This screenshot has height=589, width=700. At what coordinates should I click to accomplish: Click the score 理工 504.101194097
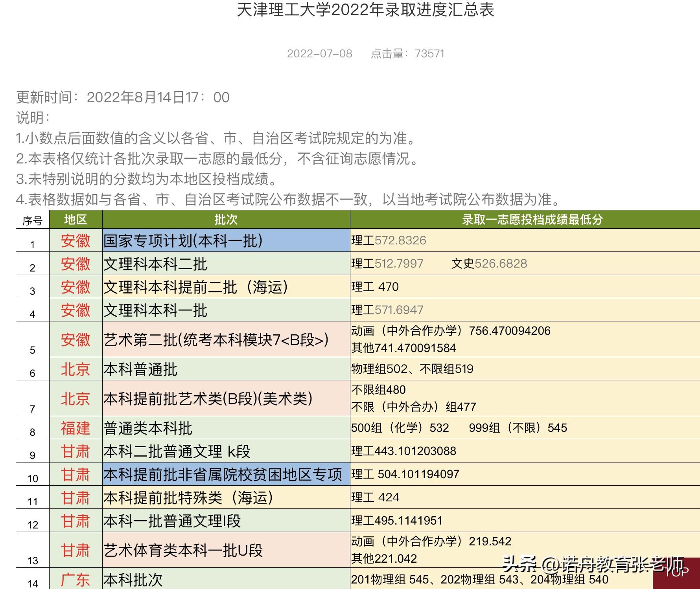click(405, 474)
